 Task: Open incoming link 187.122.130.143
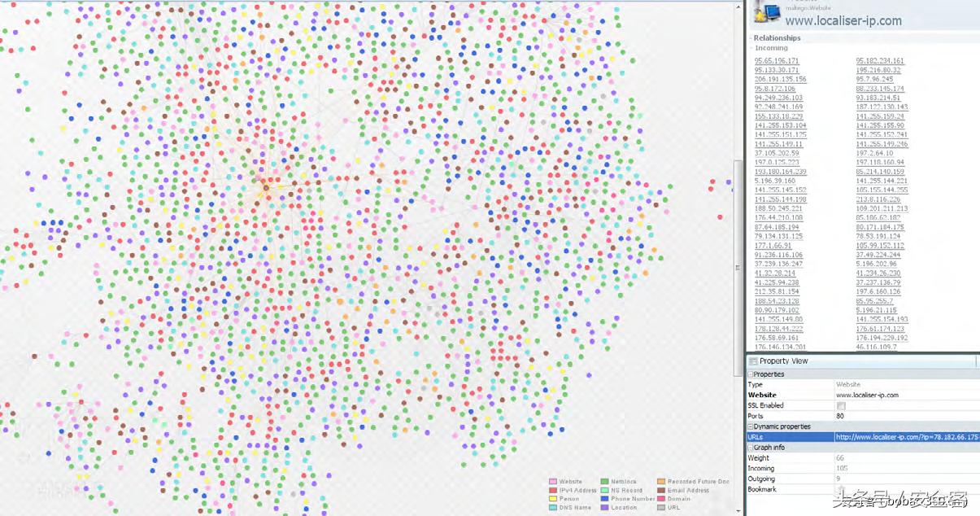point(882,107)
